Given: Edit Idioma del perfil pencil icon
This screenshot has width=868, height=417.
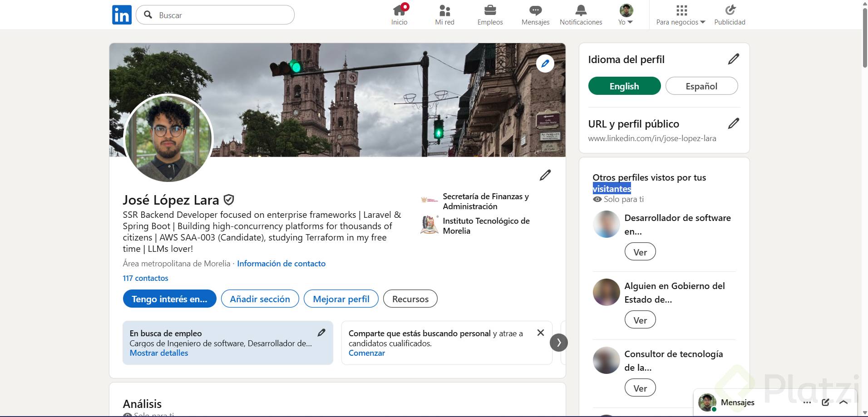Looking at the screenshot, I should [734, 59].
